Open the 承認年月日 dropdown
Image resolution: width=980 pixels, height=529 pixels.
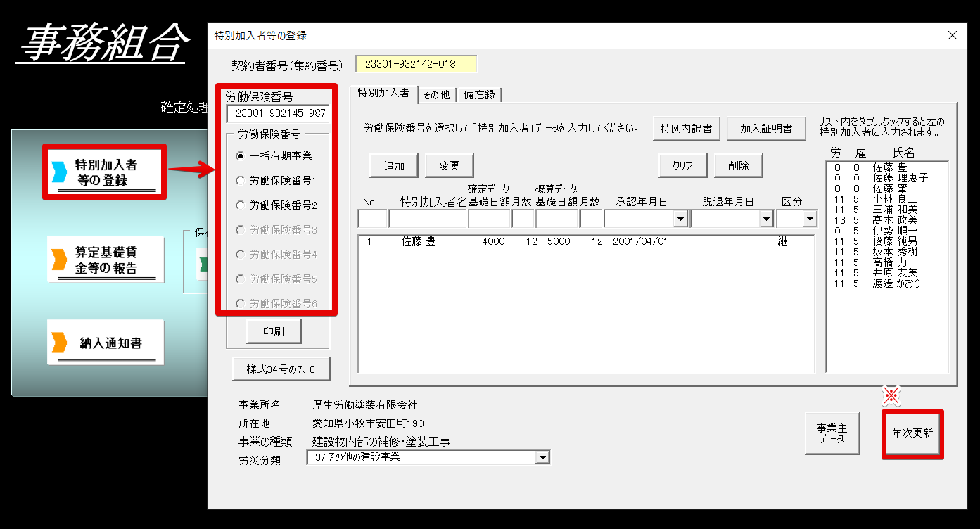[x=680, y=219]
